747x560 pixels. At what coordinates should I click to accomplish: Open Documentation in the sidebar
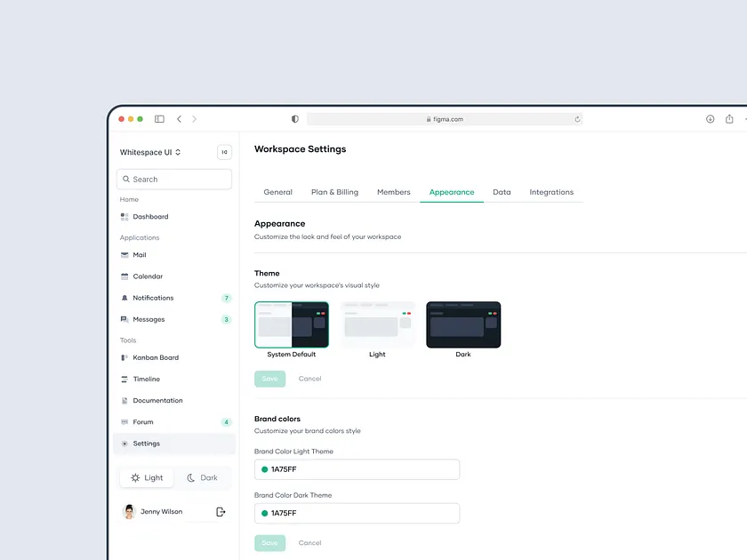(174, 401)
